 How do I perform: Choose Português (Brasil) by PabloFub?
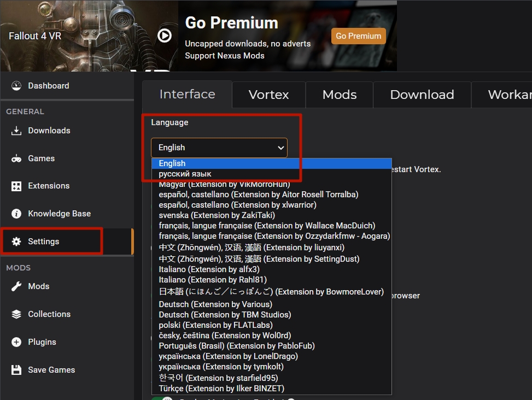271,346
